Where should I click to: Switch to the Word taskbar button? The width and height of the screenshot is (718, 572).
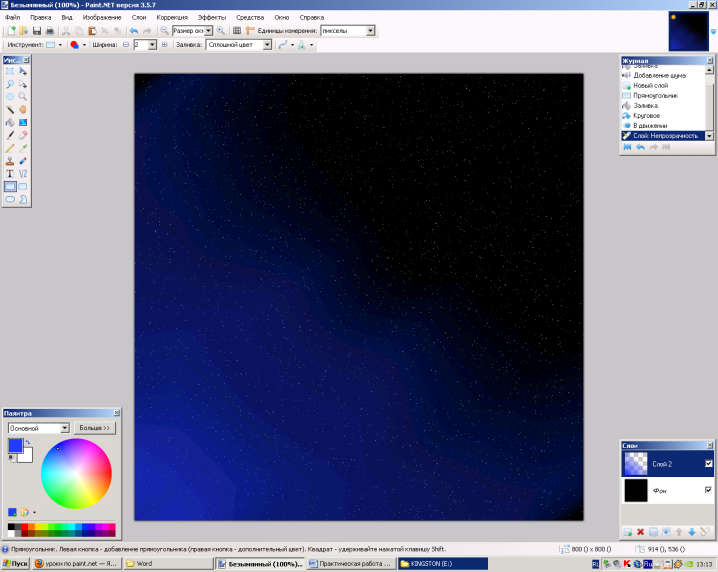168,564
